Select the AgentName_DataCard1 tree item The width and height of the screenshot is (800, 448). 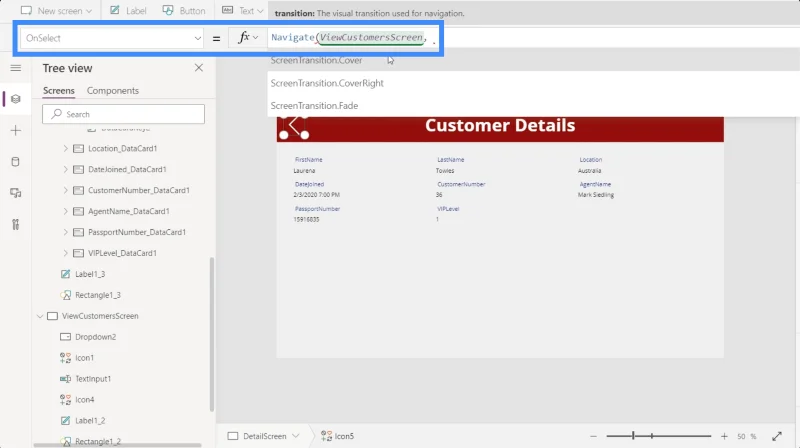pyautogui.click(x=129, y=211)
